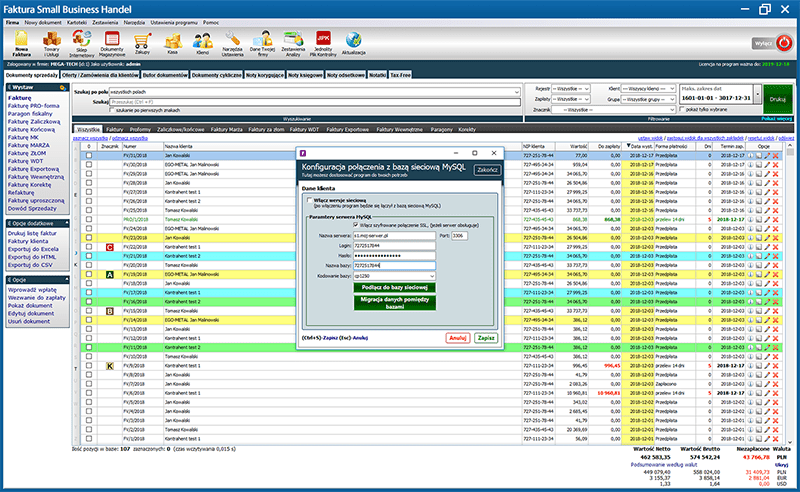Click the Zakupy shopping cart icon
The image size is (800, 492).
click(x=142, y=43)
